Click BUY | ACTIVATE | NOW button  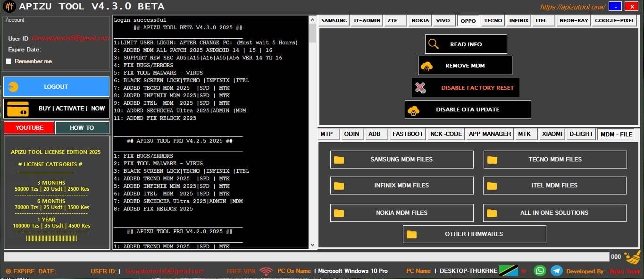pos(56,109)
